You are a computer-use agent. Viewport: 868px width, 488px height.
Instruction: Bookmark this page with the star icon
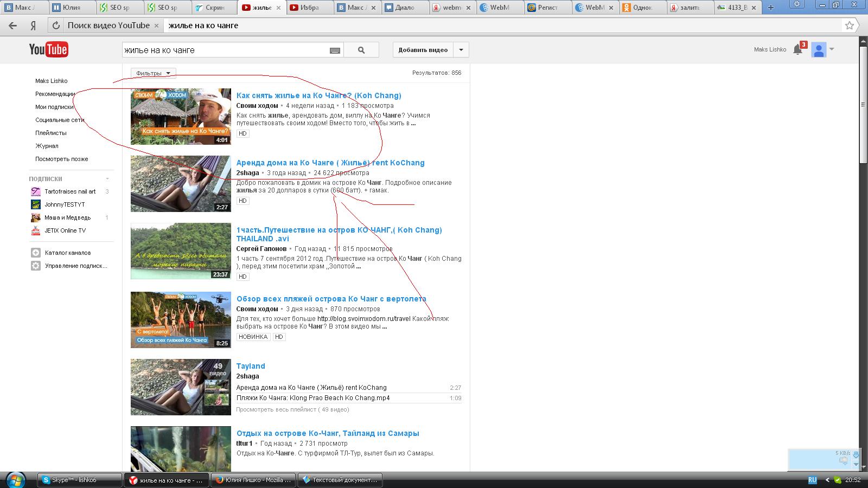850,25
